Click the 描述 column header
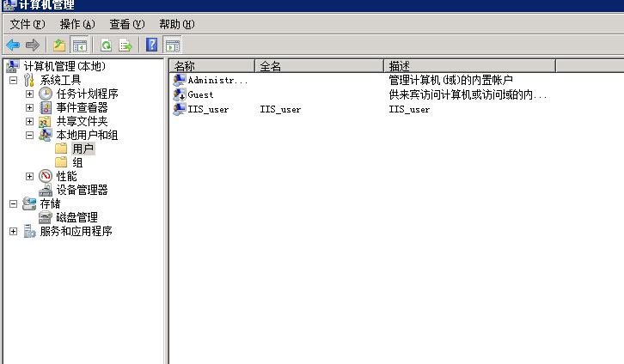Image resolution: width=624 pixels, height=364 pixels. pos(468,66)
